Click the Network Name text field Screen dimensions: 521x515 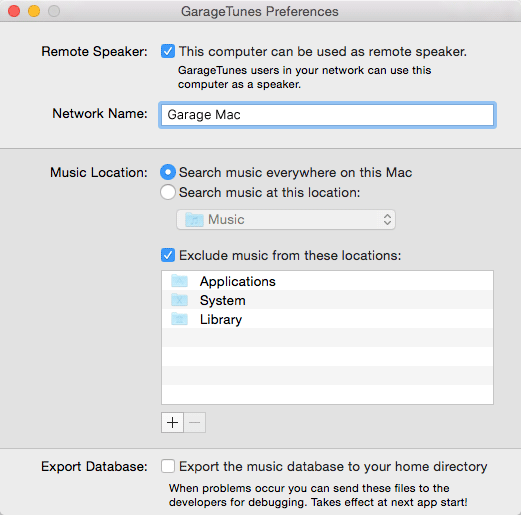click(327, 115)
